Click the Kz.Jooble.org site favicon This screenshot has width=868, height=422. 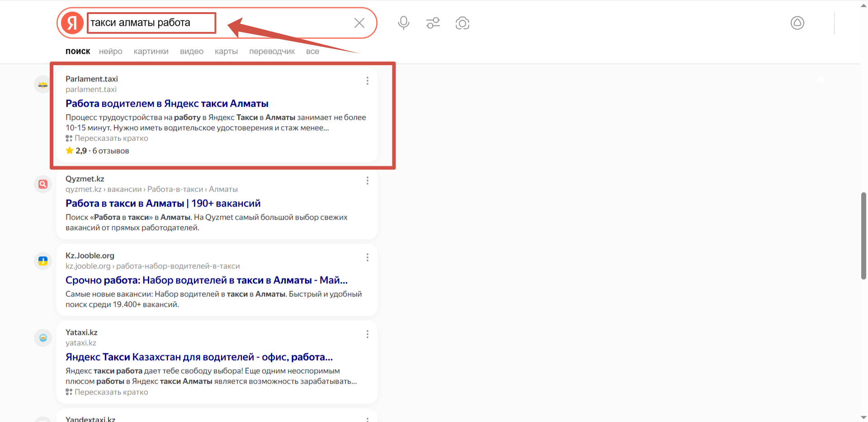(43, 261)
